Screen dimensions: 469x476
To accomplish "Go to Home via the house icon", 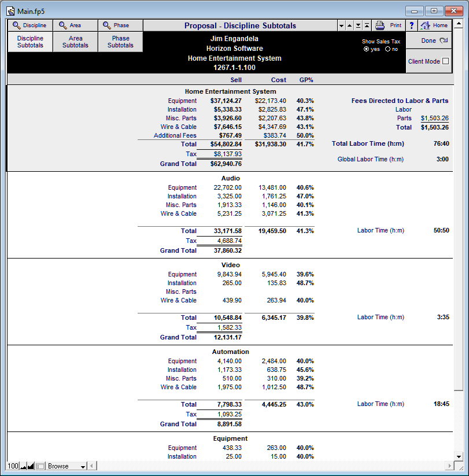I will (435, 25).
